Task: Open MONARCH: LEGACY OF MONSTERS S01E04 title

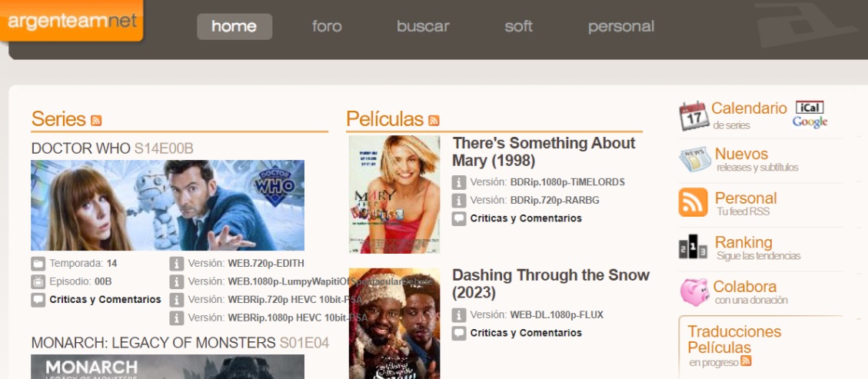Action: click(180, 343)
